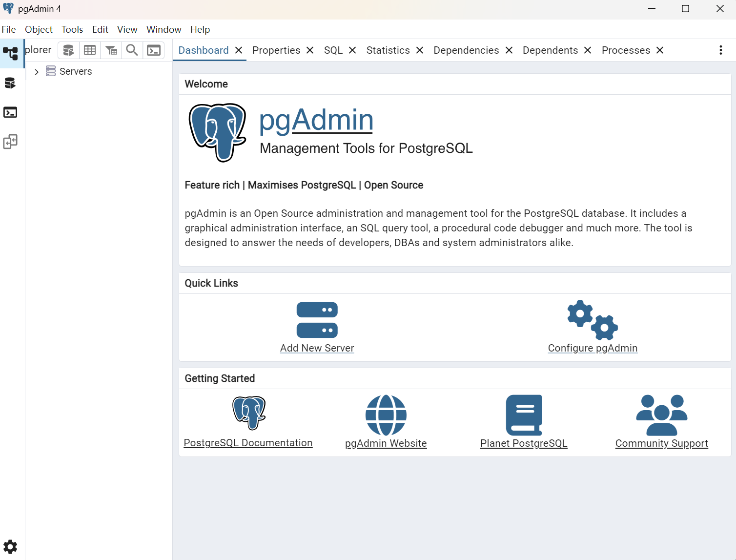The image size is (736, 560).
Task: Close the Dependencies tab
Action: point(509,50)
